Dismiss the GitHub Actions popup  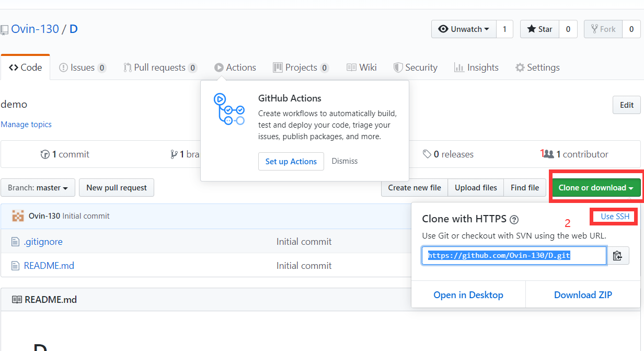[344, 161]
